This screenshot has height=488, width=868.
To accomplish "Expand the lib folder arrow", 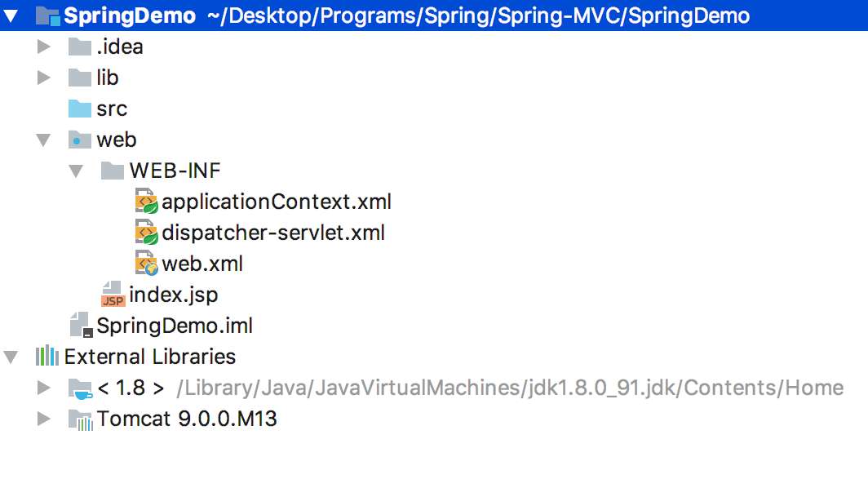I will click(44, 78).
